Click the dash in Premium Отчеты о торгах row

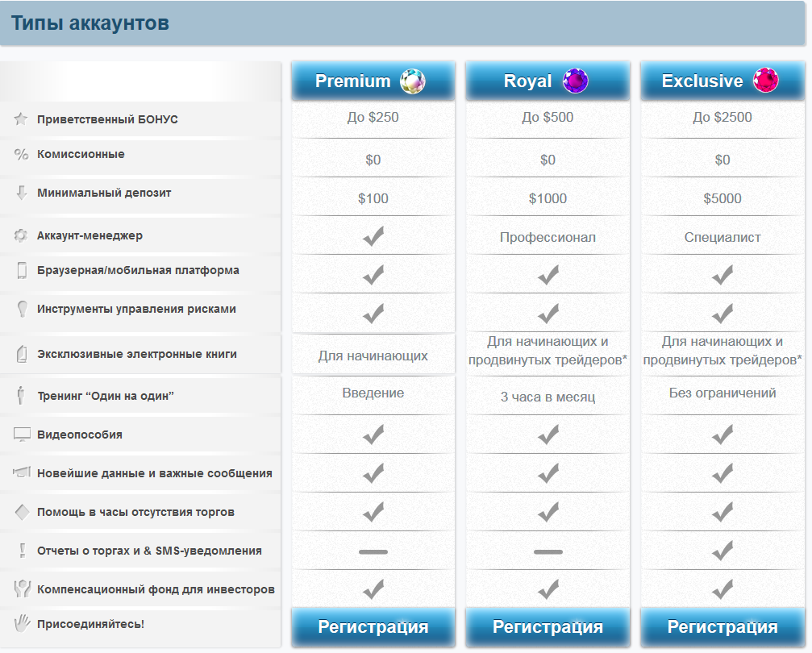point(373,551)
